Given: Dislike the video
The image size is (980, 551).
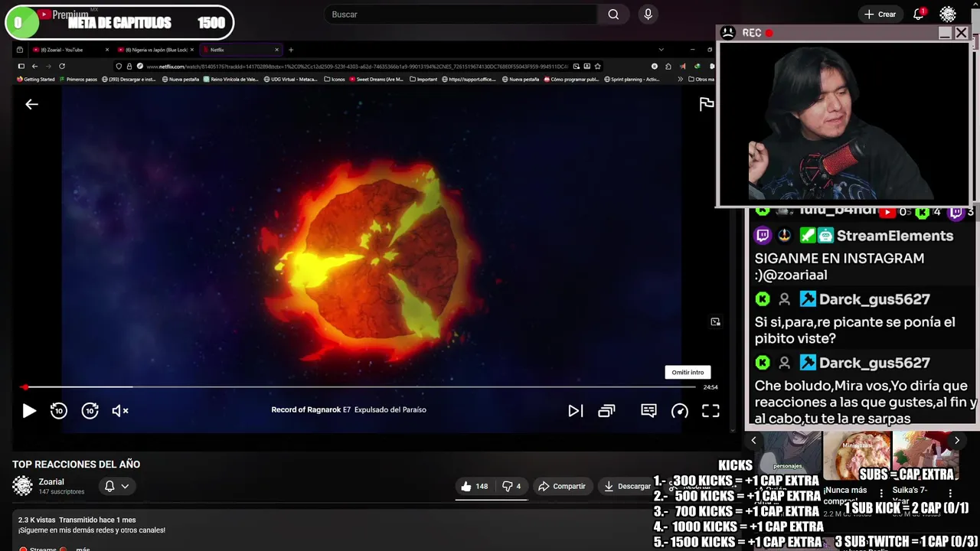Looking at the screenshot, I should [511, 486].
